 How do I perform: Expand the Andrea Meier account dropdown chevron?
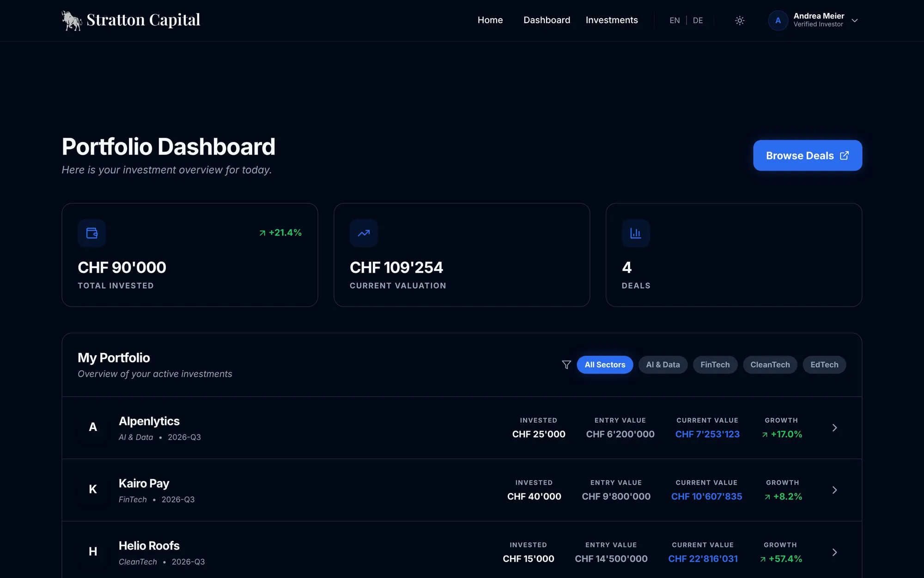click(855, 20)
